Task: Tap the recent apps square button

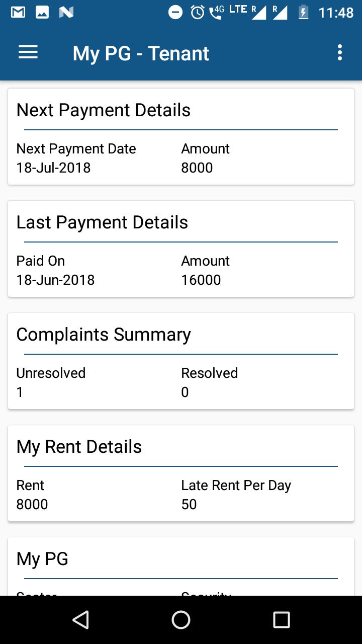Action: [281, 620]
